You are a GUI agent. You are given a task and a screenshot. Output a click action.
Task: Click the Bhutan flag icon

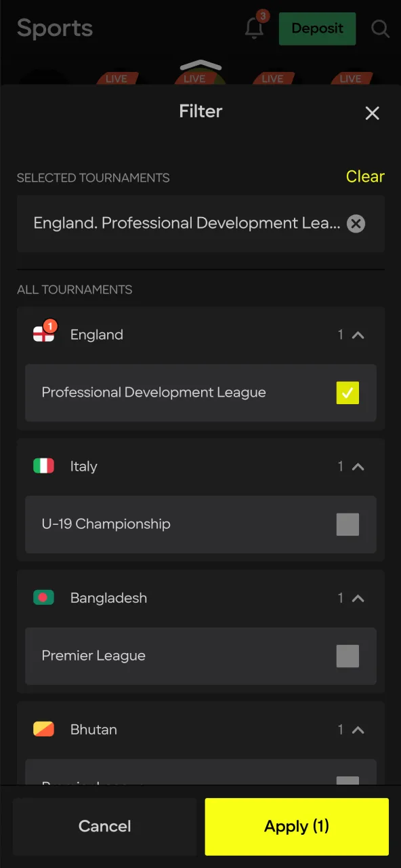pos(43,729)
